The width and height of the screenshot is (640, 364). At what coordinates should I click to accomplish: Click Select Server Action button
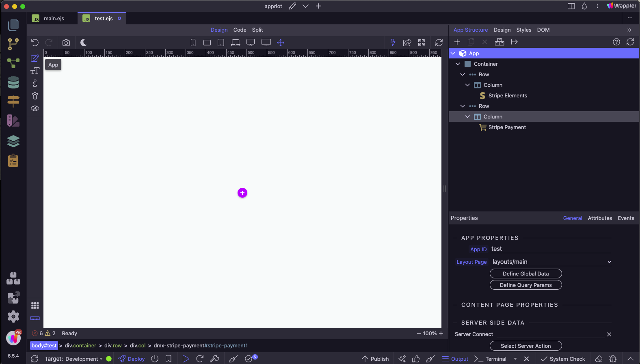[526, 346]
